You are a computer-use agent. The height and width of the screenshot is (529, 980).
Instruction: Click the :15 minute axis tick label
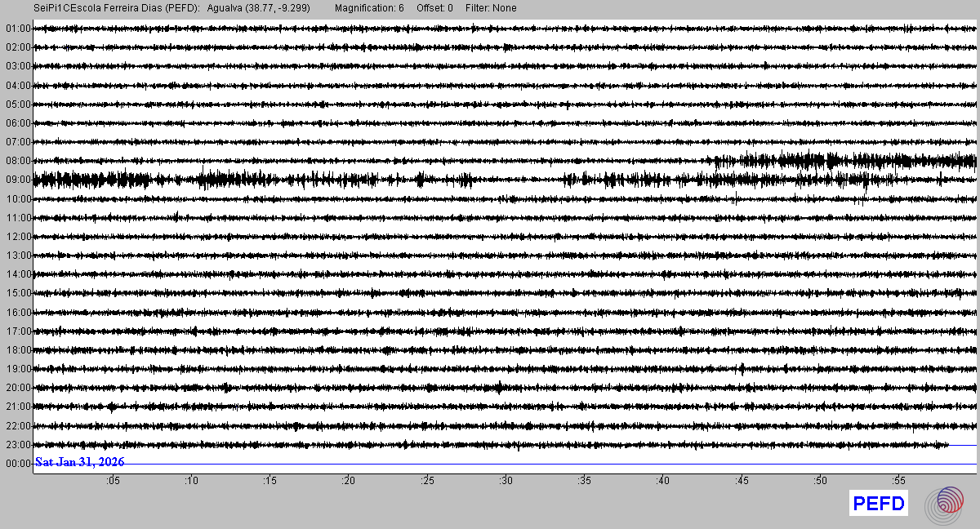(269, 481)
